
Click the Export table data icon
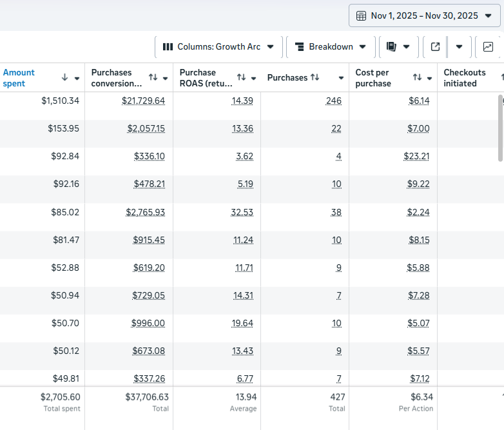coord(436,47)
